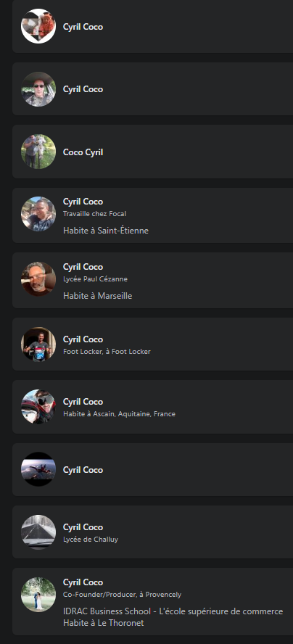Select the Cyril Coco name above Co-Founder/Producer
Viewport: 293px width, 644px height.
83,582
